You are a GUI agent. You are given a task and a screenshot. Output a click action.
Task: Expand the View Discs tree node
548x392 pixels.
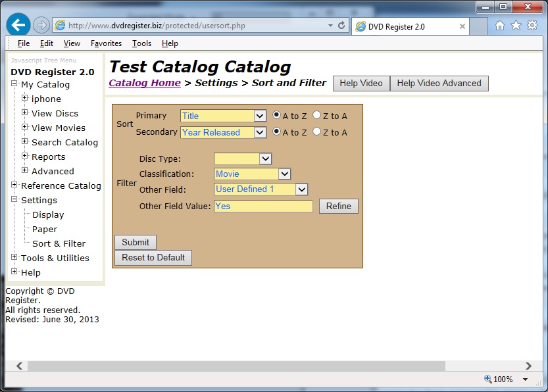(24, 112)
